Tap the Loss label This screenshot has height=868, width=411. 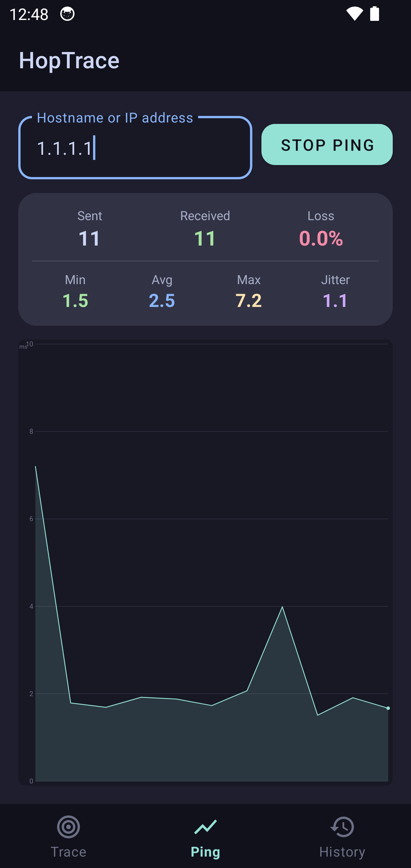tap(321, 216)
